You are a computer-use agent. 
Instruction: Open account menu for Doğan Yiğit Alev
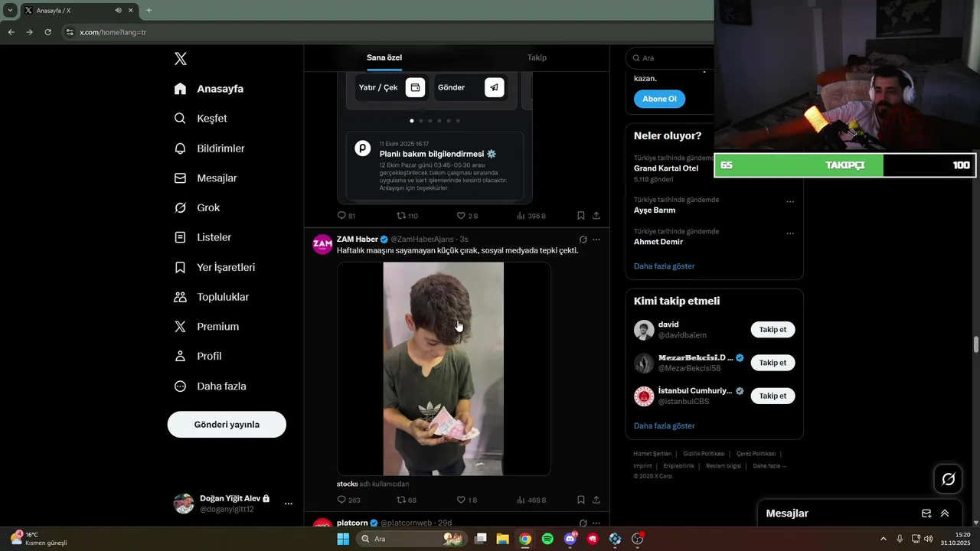tap(289, 504)
